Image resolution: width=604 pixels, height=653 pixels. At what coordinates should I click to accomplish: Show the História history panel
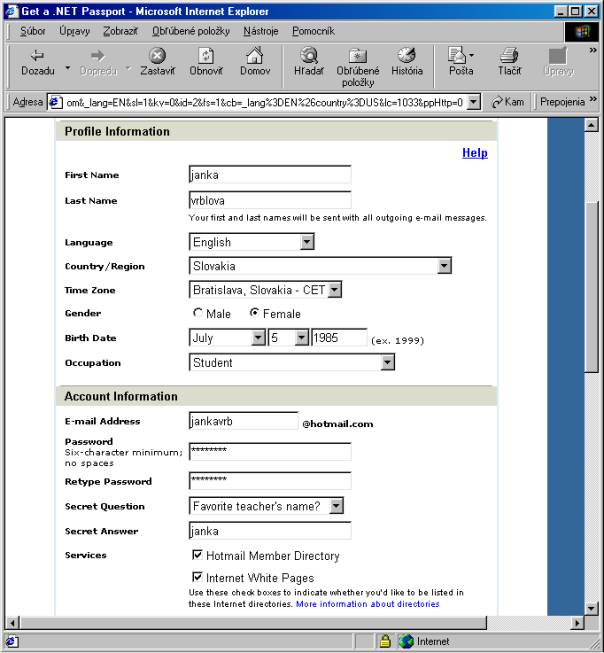coord(406,57)
